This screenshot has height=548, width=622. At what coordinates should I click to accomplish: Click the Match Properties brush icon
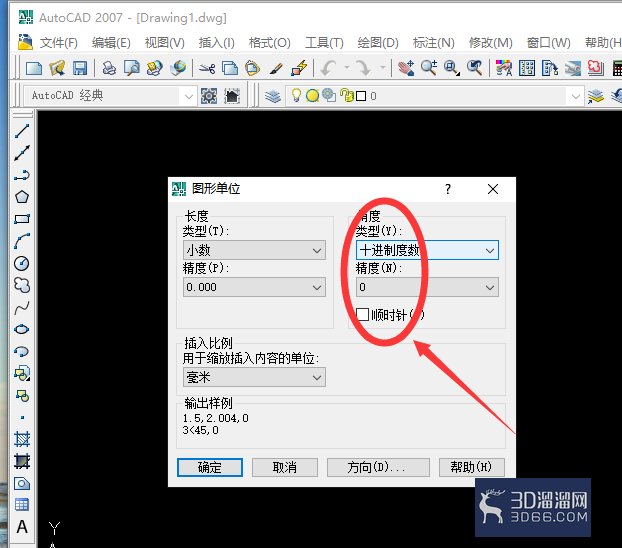tap(275, 68)
